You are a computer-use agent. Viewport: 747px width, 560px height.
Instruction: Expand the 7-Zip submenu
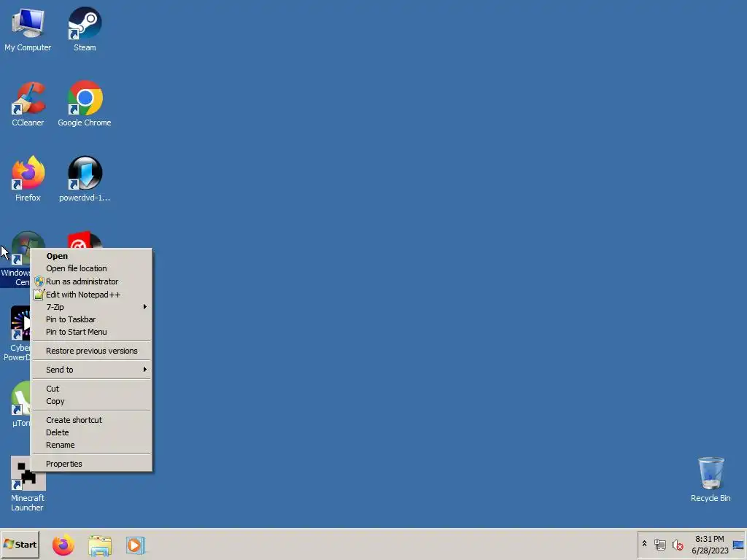91,307
